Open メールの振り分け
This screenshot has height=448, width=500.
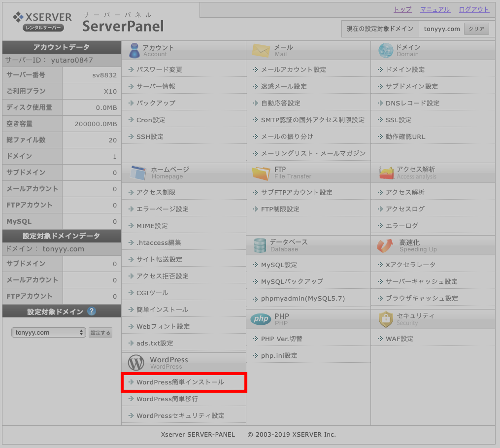[287, 137]
